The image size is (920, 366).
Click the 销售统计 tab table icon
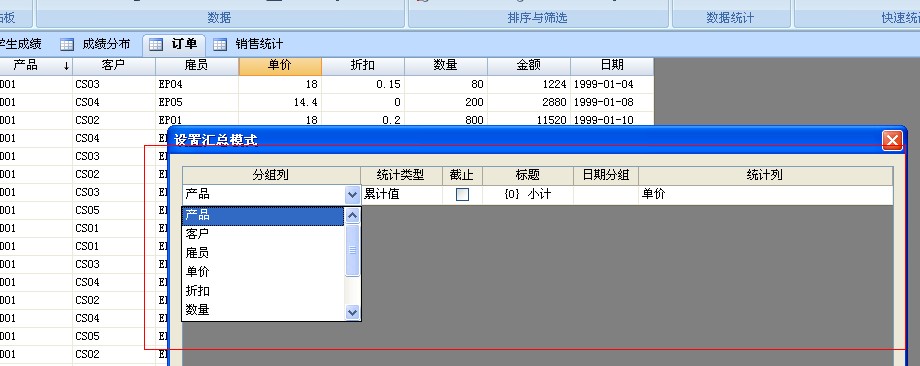pos(219,45)
